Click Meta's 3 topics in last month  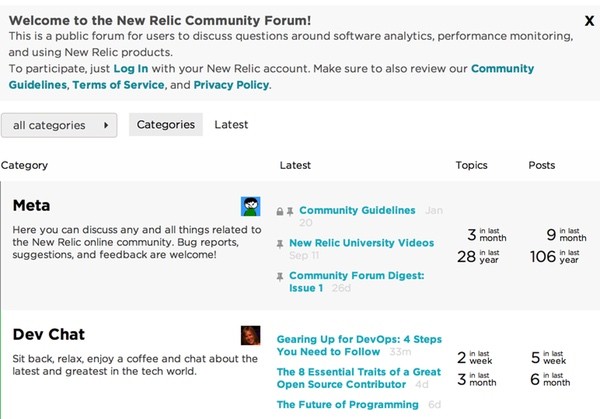click(486, 235)
